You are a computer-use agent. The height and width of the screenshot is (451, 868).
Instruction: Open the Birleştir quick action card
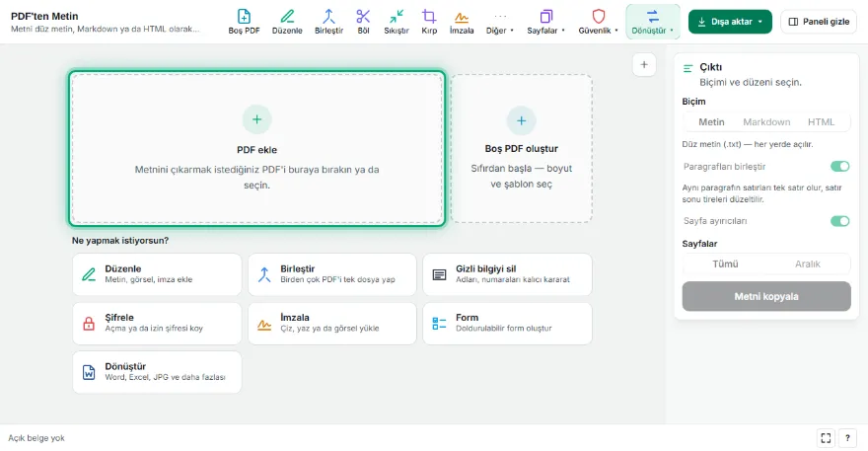[x=332, y=274]
